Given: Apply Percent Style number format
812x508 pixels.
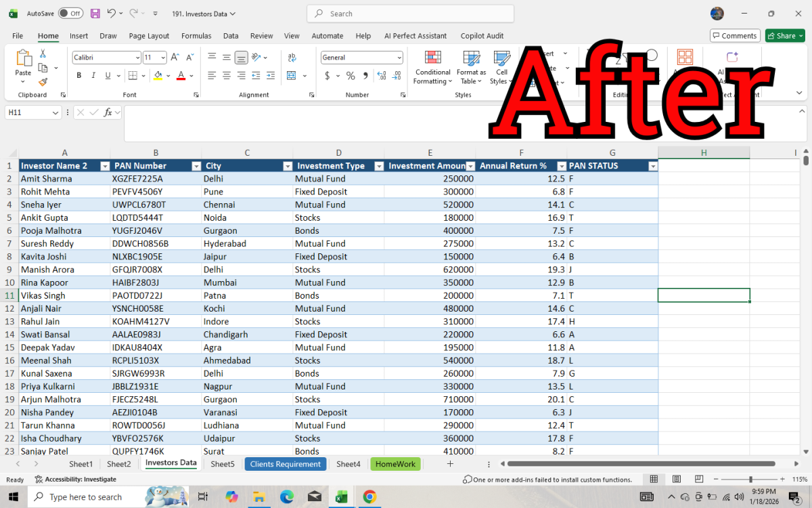Looking at the screenshot, I should pos(351,76).
